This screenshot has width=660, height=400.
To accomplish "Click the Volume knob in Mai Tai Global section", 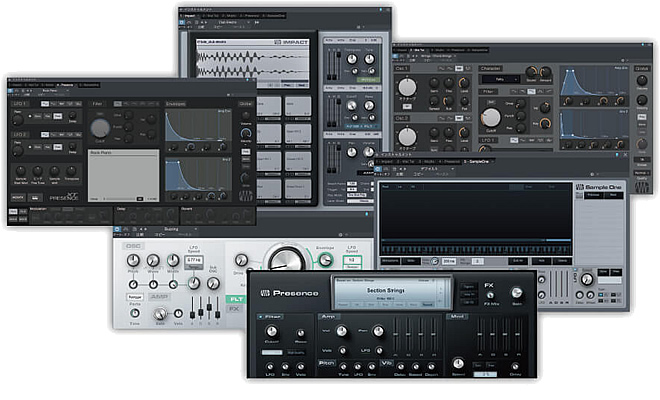I will click(x=641, y=80).
